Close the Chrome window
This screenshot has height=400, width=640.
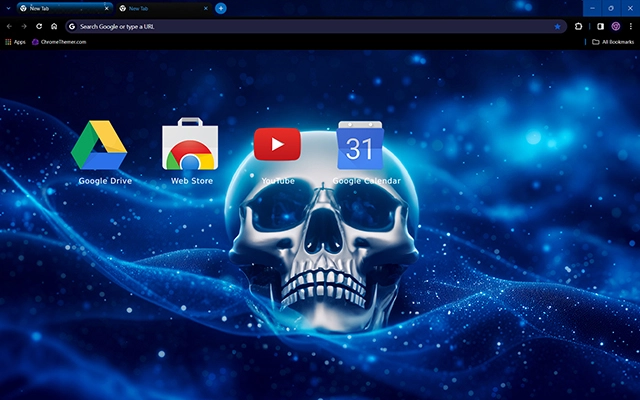point(630,8)
